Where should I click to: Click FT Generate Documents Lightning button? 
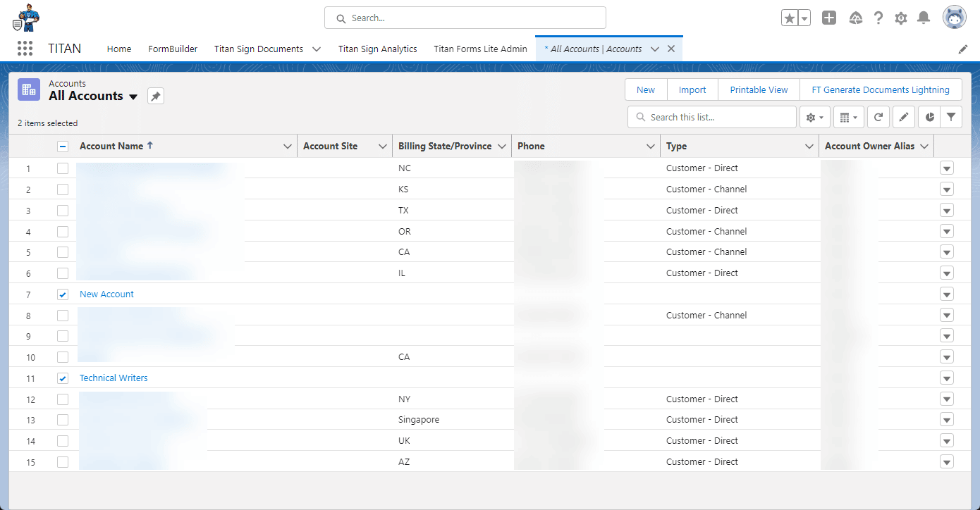881,89
